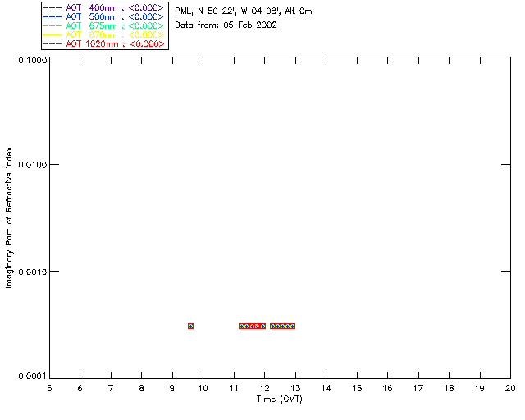Click the x-axis label 10
The width and height of the screenshot is (525, 420).
[x=203, y=388]
